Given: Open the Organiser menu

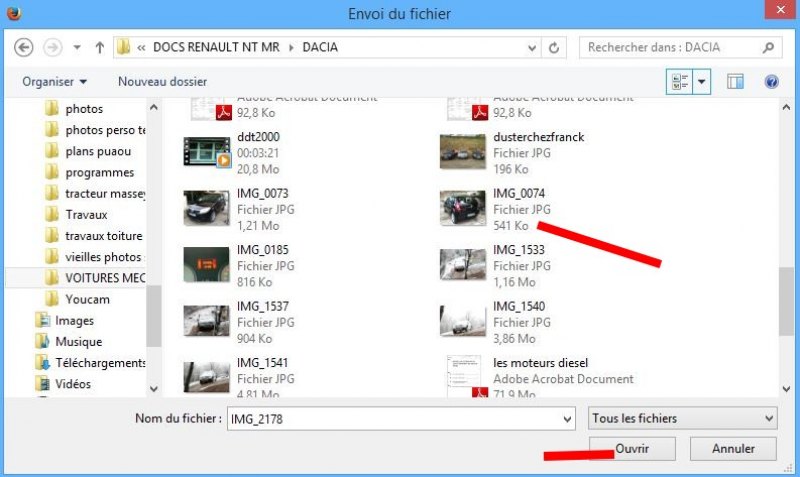Looking at the screenshot, I should coord(54,82).
